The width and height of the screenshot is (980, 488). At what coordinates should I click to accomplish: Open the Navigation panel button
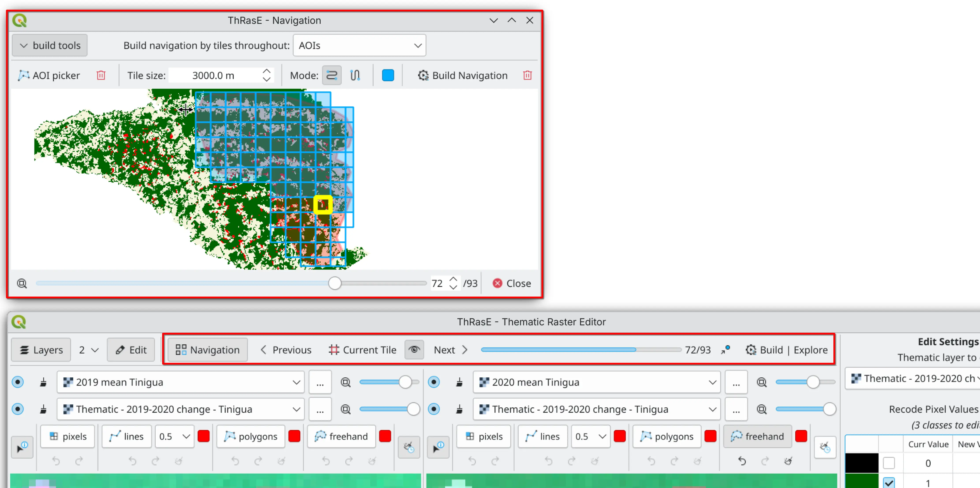(208, 349)
